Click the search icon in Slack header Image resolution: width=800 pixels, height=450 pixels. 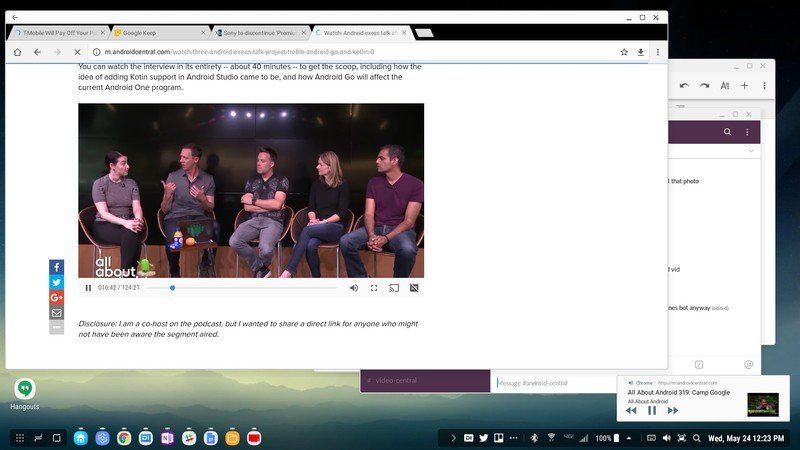728,132
